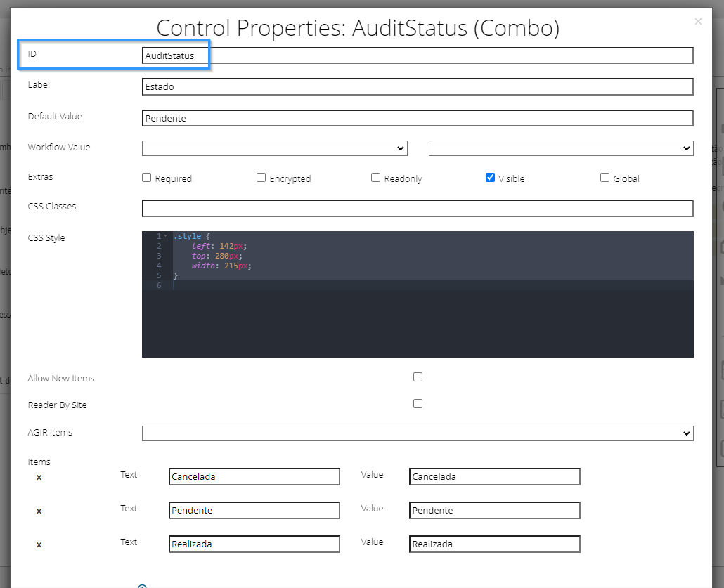Collapse the .style block fold arrow
Image resolution: width=724 pixels, height=588 pixels.
pyautogui.click(x=166, y=236)
